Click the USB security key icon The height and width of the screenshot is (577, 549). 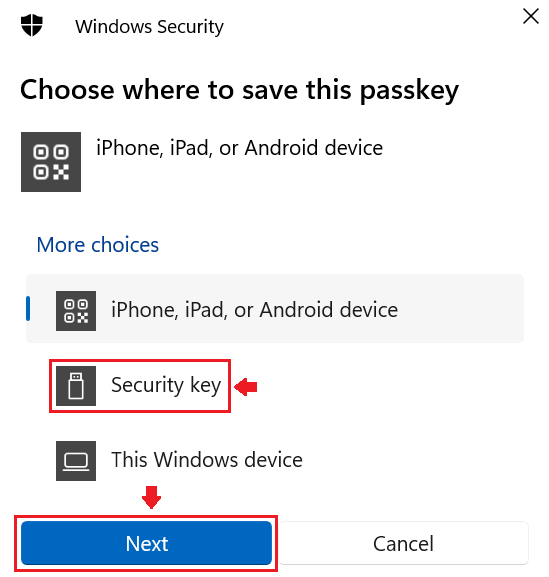pos(76,386)
